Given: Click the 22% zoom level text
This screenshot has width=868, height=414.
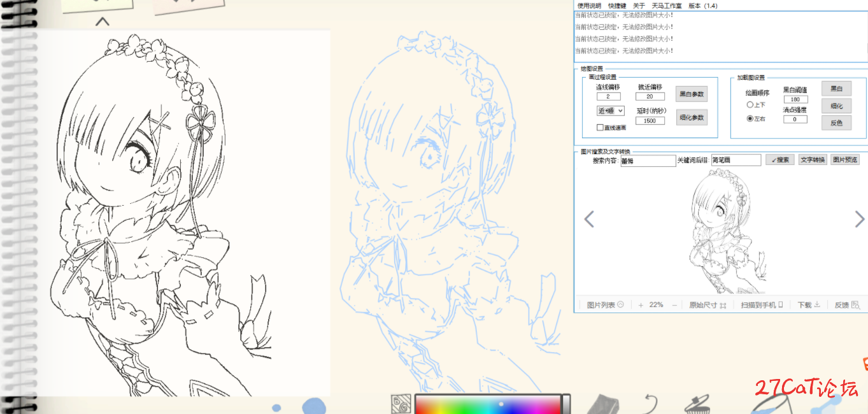Looking at the screenshot, I should click(x=657, y=305).
